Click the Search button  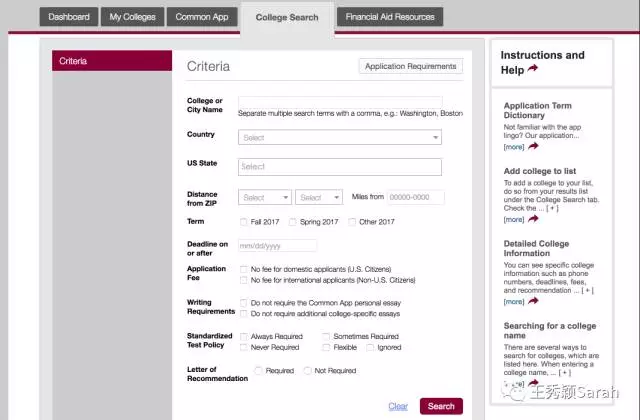click(x=441, y=406)
